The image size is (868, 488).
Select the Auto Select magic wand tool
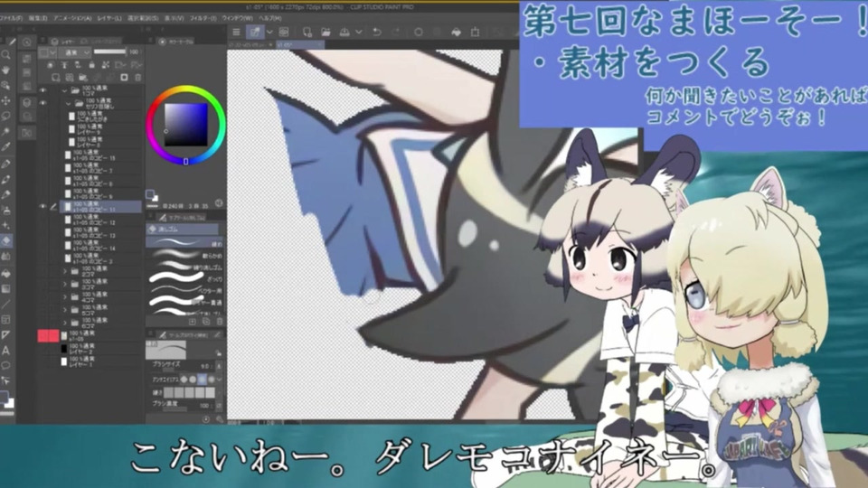(x=6, y=132)
